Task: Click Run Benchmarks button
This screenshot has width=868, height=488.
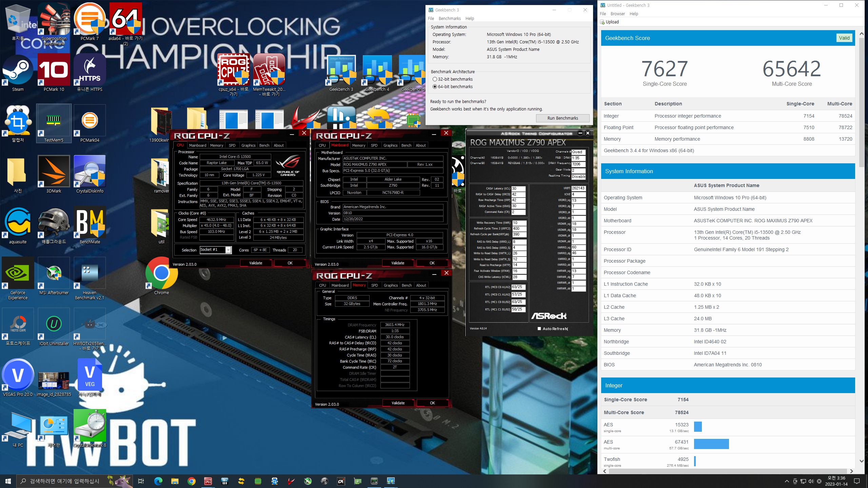Action: 563,118
